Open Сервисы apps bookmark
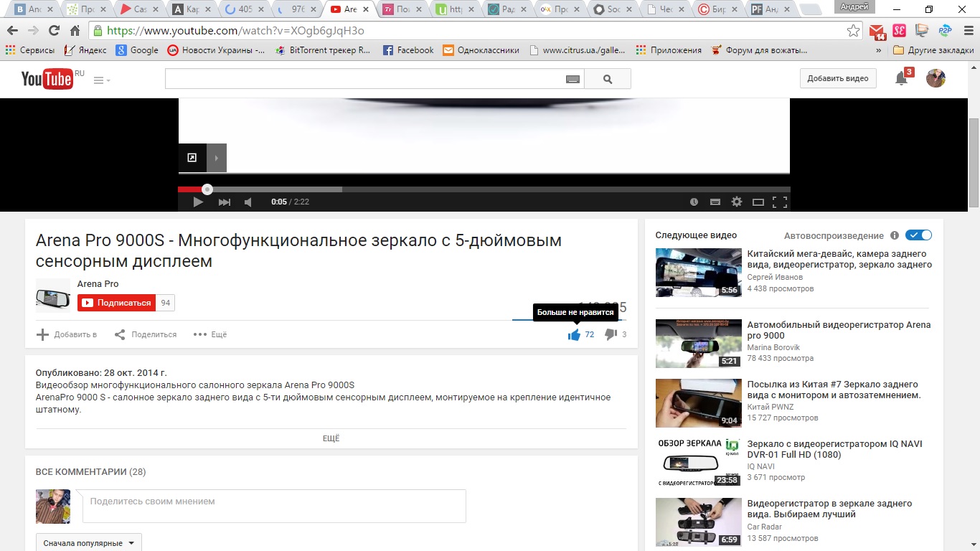Screen dimensions: 980x551 point(30,50)
